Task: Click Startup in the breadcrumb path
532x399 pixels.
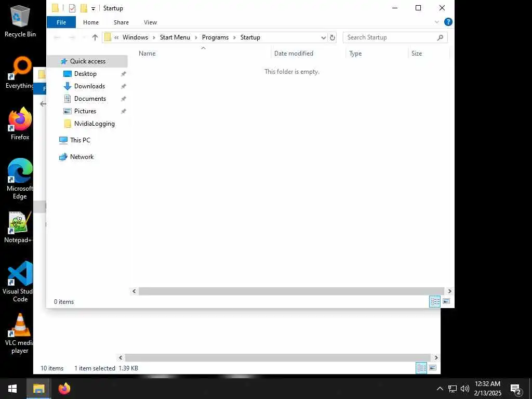Action: (x=250, y=37)
